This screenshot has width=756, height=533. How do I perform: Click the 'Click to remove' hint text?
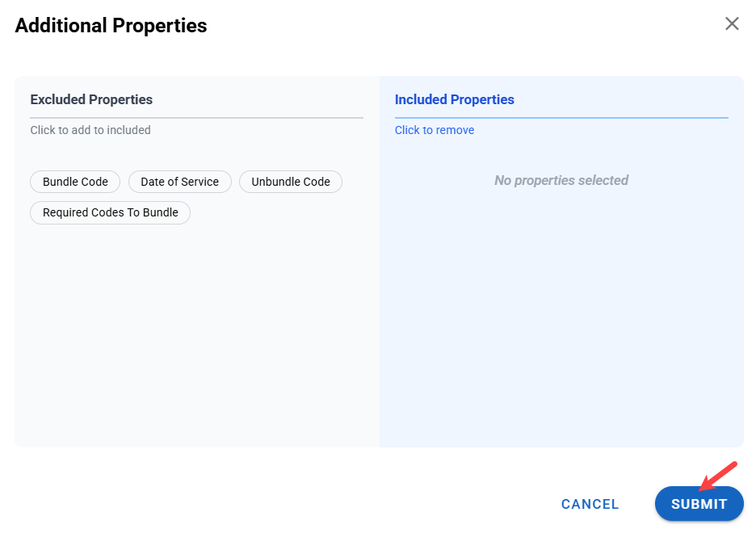[x=435, y=130]
